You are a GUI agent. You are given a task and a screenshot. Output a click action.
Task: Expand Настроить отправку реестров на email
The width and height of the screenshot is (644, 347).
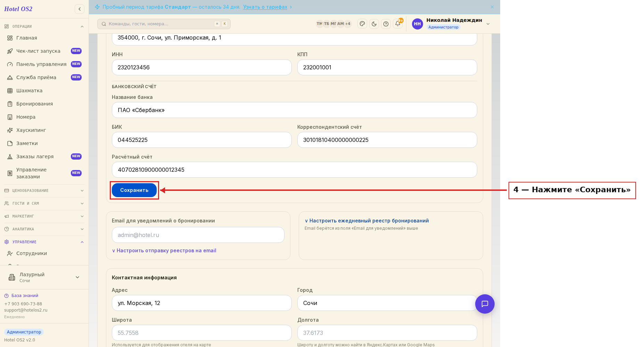click(x=164, y=251)
